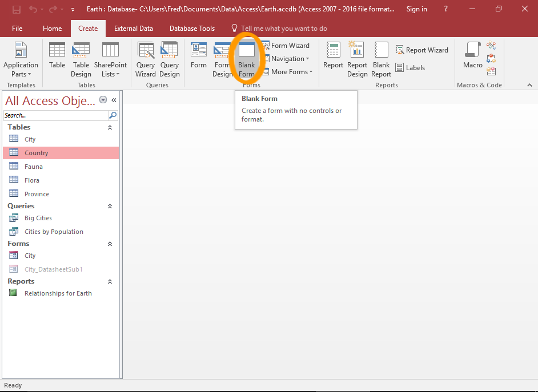Open the Application Parts gallery
Screen dimensions: 538x392
[21, 59]
